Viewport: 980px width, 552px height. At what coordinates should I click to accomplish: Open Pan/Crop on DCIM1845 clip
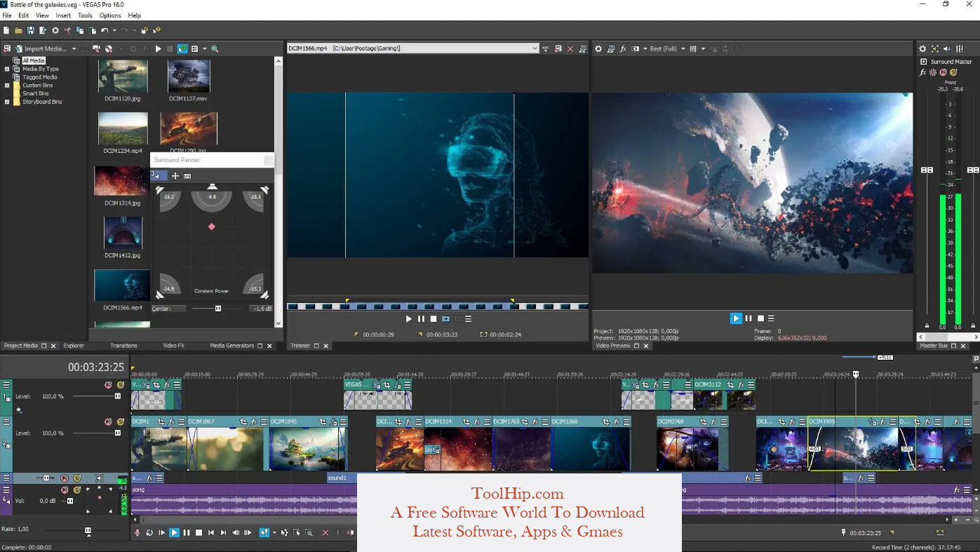coord(323,422)
